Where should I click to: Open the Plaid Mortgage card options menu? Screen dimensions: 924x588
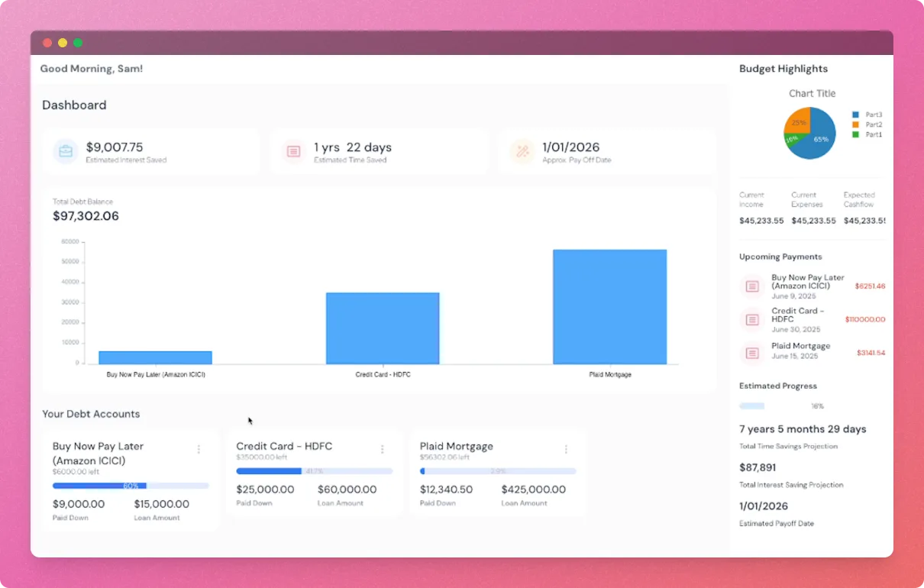(566, 449)
